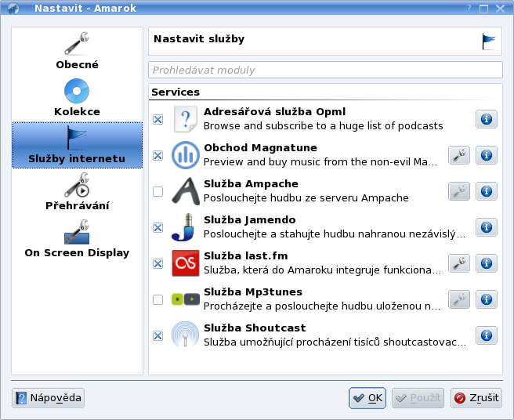Open Obchod Magnatune wrench configuration
This screenshot has height=420, width=514.
(x=459, y=155)
